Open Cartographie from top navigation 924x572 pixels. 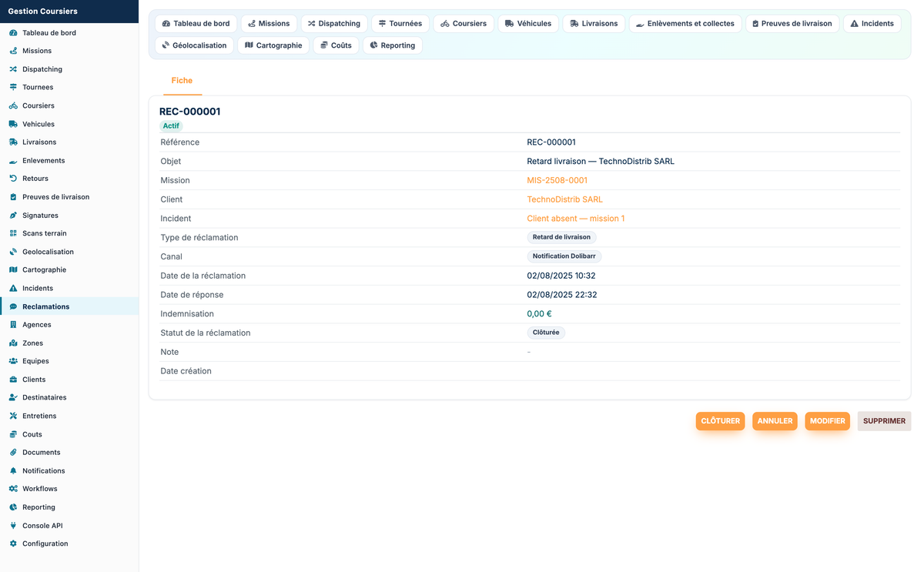(273, 45)
